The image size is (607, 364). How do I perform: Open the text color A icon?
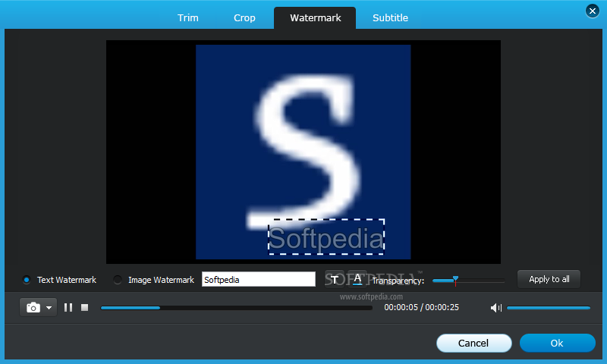point(357,279)
